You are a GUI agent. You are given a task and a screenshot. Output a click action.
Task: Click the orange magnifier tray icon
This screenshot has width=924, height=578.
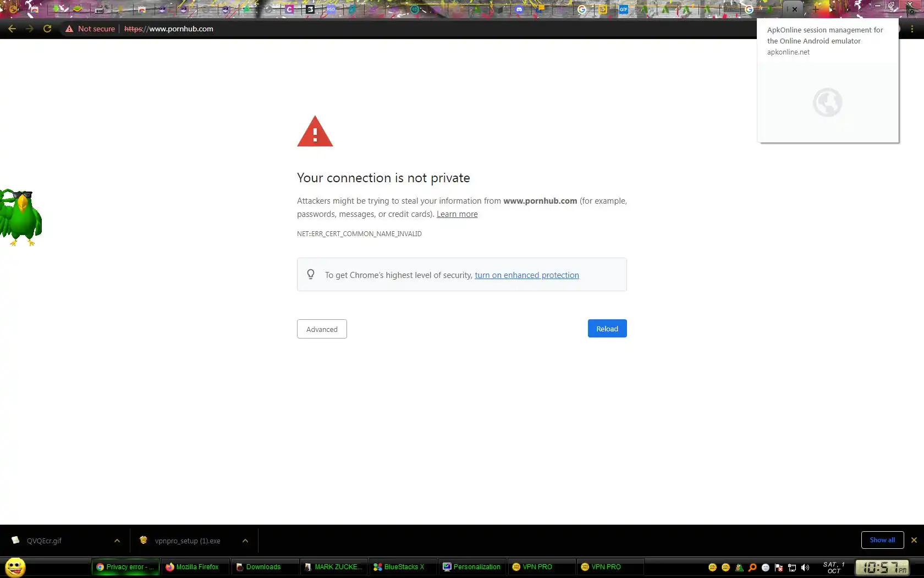click(x=752, y=568)
